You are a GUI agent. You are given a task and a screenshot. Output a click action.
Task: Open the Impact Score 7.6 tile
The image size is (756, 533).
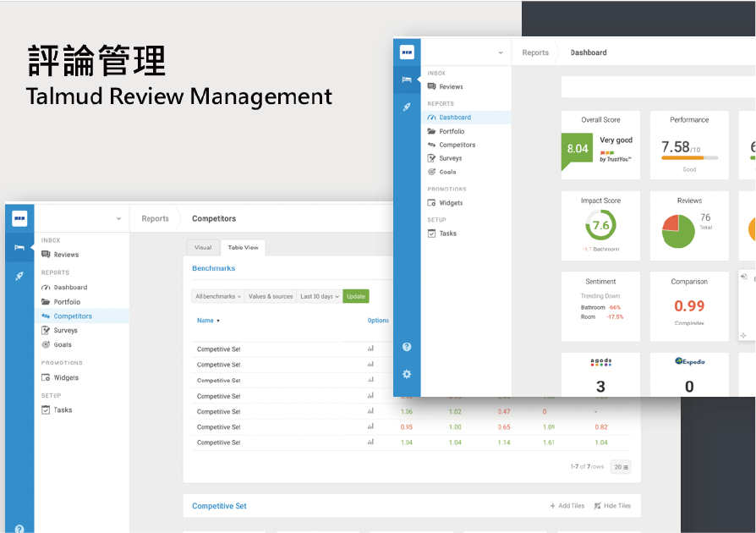600,226
